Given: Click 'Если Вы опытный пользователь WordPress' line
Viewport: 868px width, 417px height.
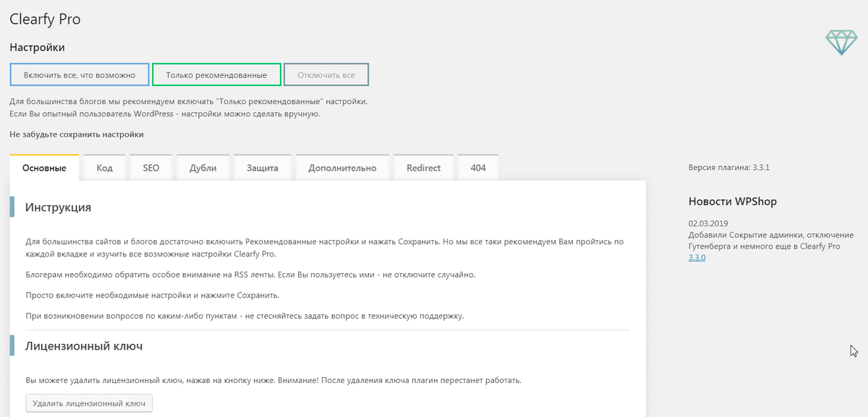Looking at the screenshot, I should click(165, 114).
